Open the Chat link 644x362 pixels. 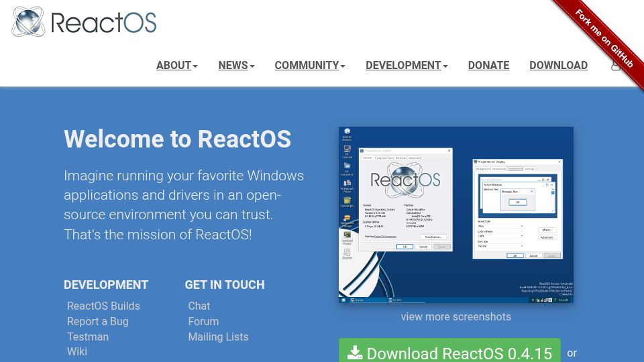click(x=199, y=306)
